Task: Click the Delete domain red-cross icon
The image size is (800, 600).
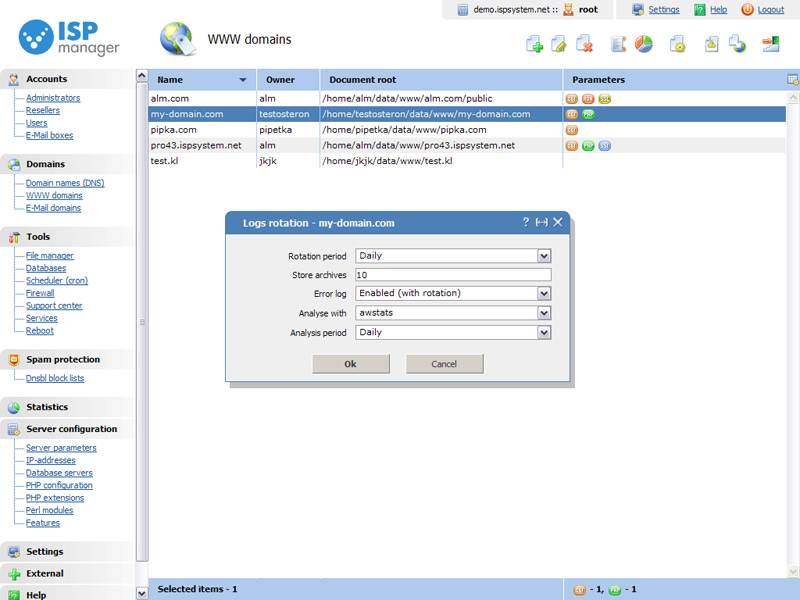Action: point(584,44)
